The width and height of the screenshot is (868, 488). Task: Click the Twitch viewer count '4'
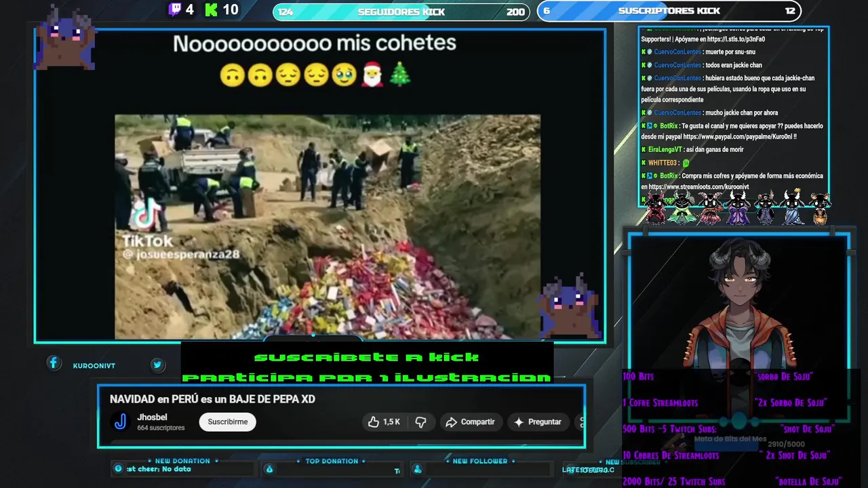pyautogui.click(x=190, y=9)
